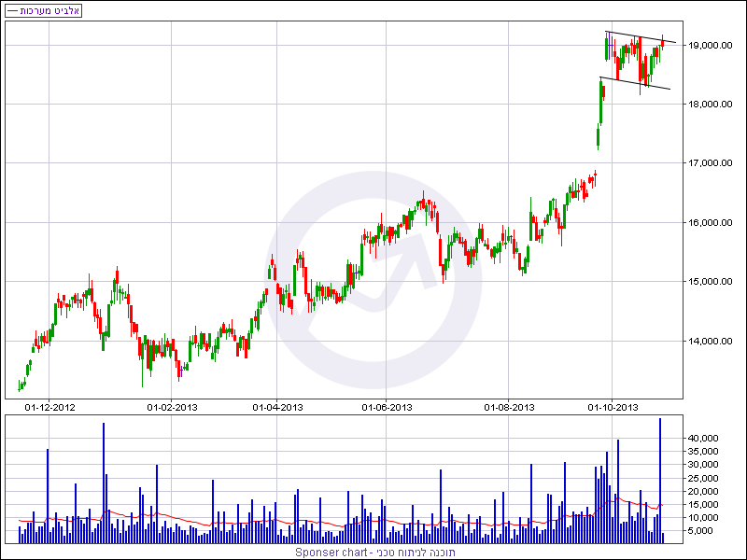Click the 35,000 volume axis label
This screenshot has height=560, width=747.
[x=703, y=452]
